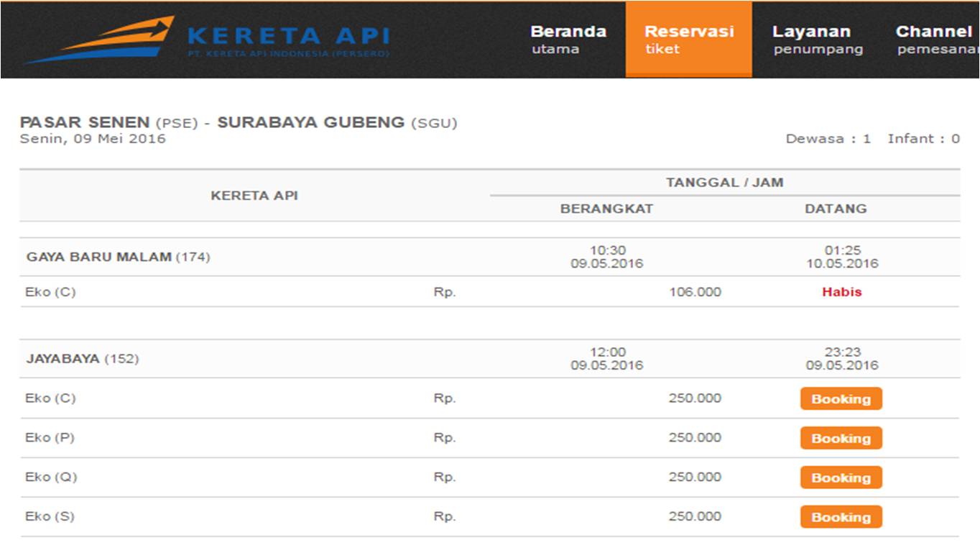The width and height of the screenshot is (980, 553).
Task: Click the Senin, 09 Mei 2016 date
Action: (93, 139)
